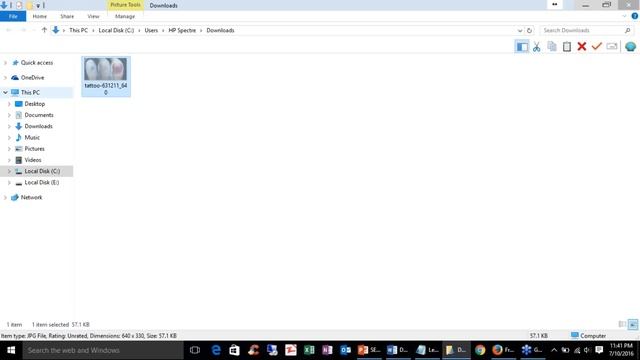Open OneNote from the taskbar
This screenshot has width=640, height=360.
[327, 350]
